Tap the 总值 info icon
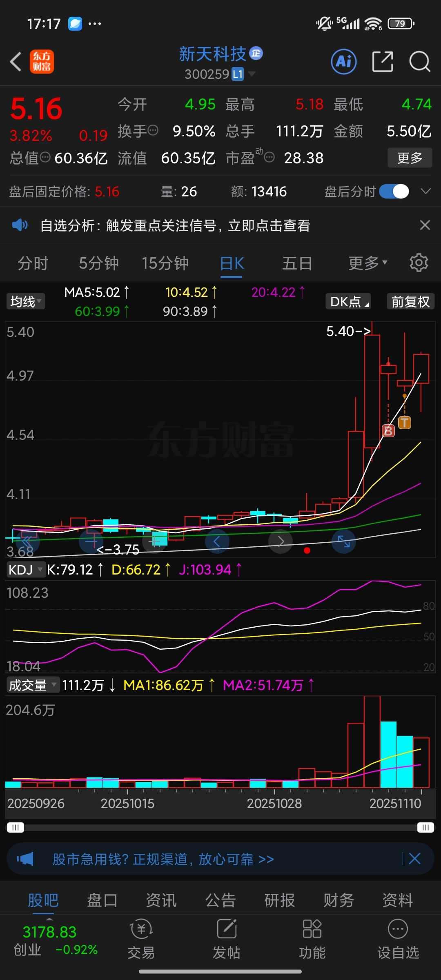 [x=45, y=157]
